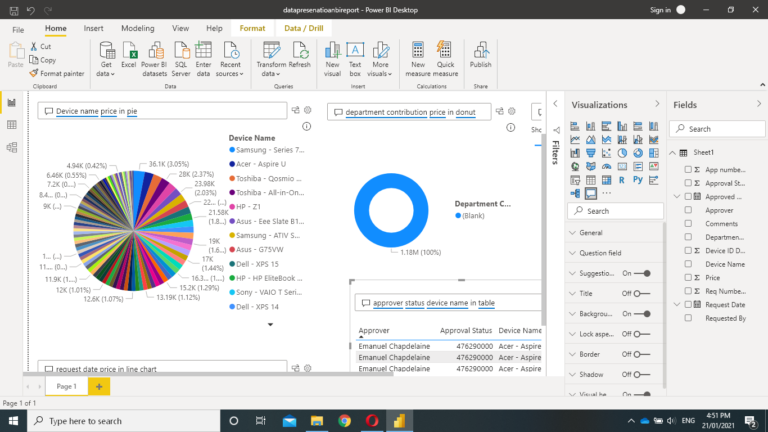Switch to Report view in left sidebar

coord(12,103)
